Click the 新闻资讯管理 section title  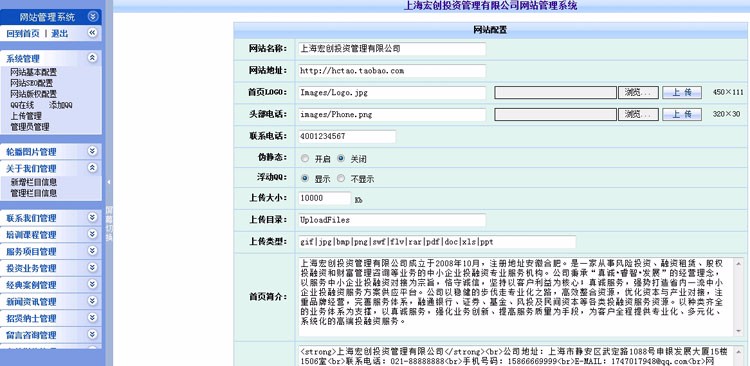[x=31, y=302]
